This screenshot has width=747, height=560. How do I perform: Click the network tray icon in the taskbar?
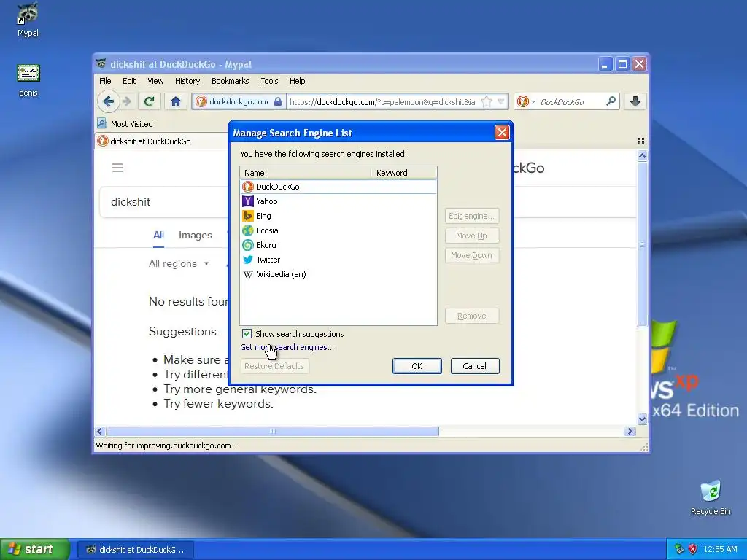[x=679, y=549]
